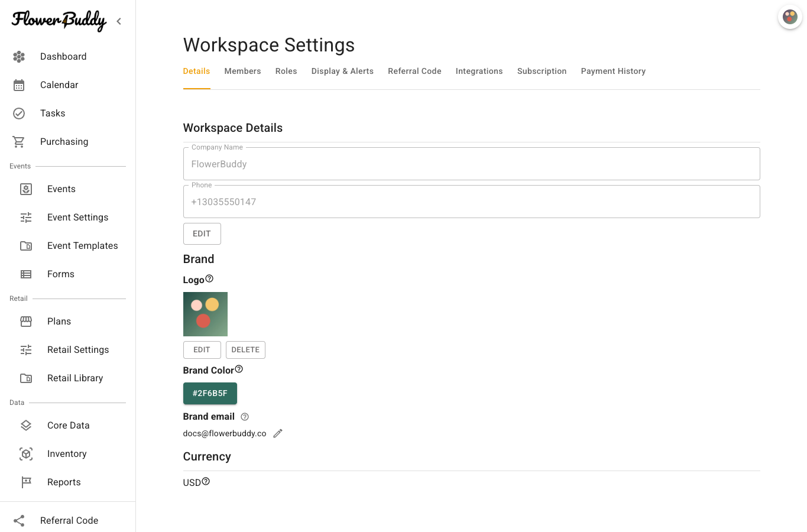
Task: Collapse the sidebar with the chevron
Action: (119, 21)
